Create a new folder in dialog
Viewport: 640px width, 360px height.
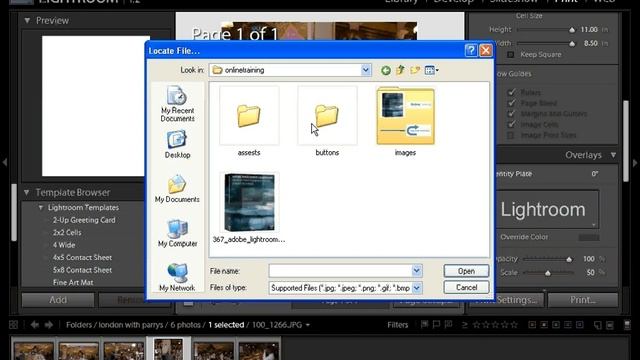tap(415, 70)
